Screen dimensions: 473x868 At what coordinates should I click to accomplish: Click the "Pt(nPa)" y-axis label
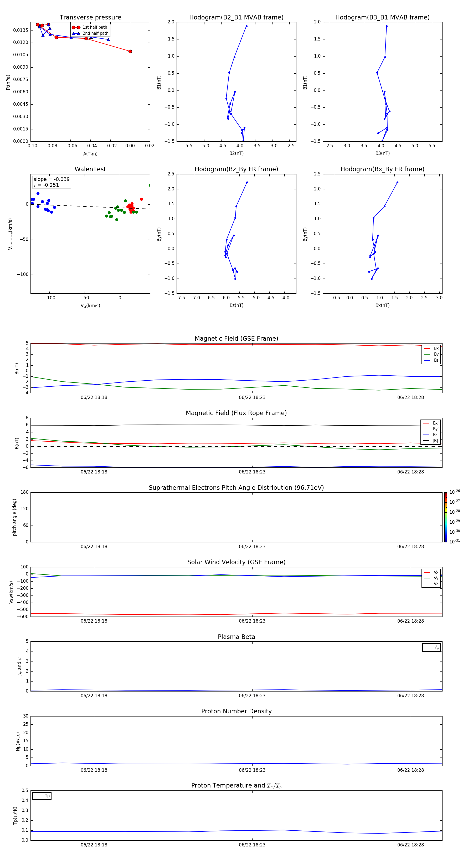pyautogui.click(x=8, y=82)
